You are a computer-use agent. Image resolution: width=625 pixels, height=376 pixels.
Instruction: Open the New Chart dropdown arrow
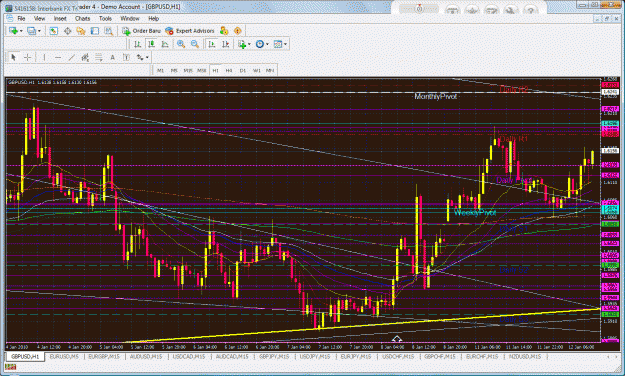coord(21,31)
